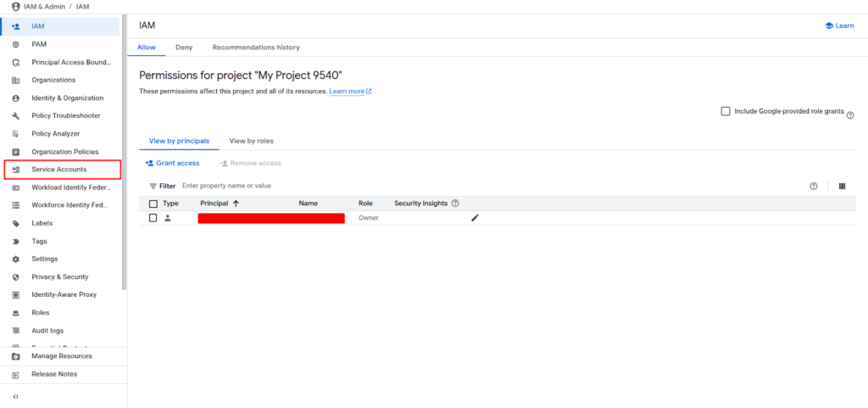Click the Remove access button
The image size is (868, 408).
(x=250, y=164)
